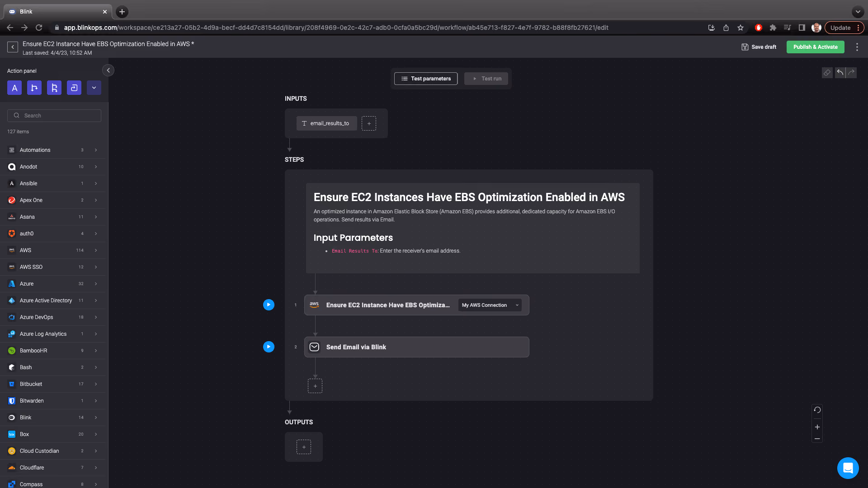Bookmark this page with the star icon
The width and height of the screenshot is (868, 488).
tap(740, 28)
